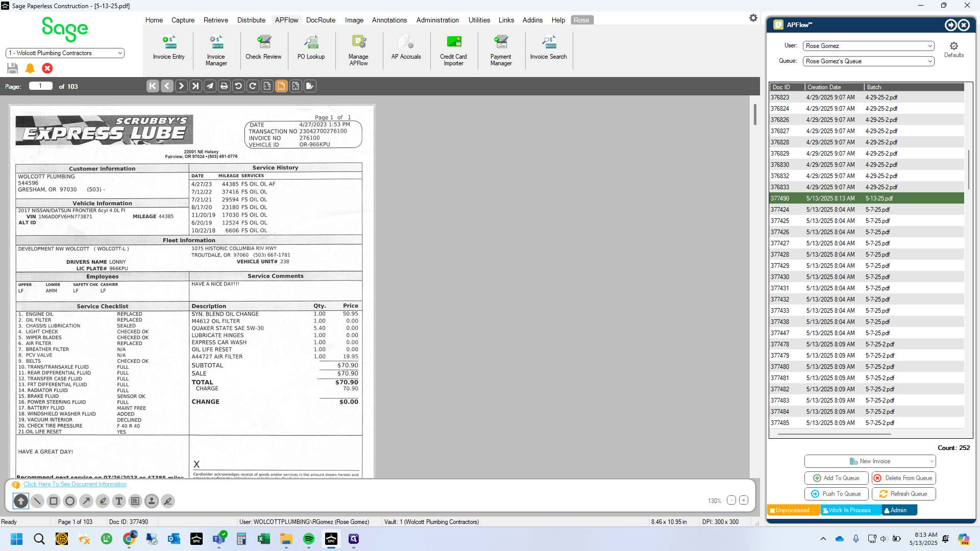Switch to the DocRoute tab
The width and height of the screenshot is (980, 551).
(x=321, y=20)
